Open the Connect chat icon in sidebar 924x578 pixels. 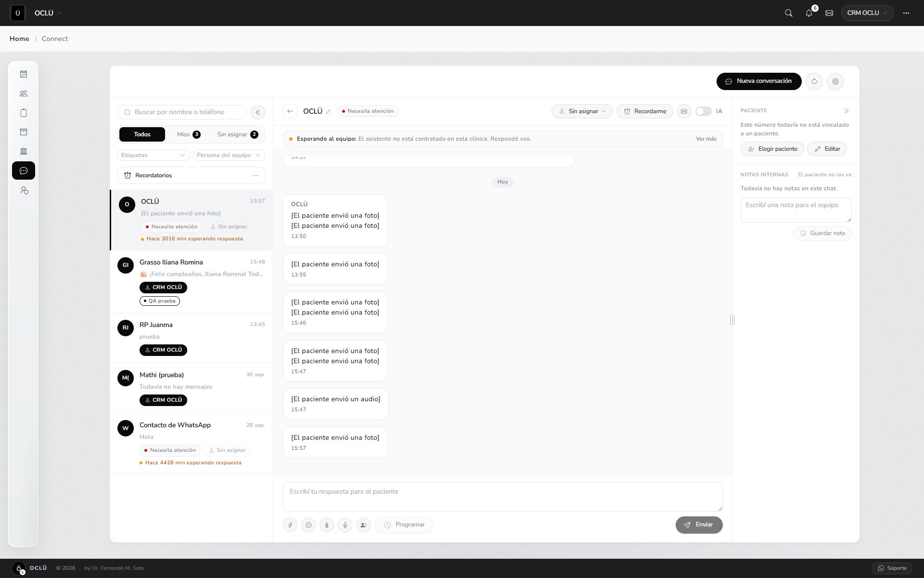pyautogui.click(x=24, y=171)
